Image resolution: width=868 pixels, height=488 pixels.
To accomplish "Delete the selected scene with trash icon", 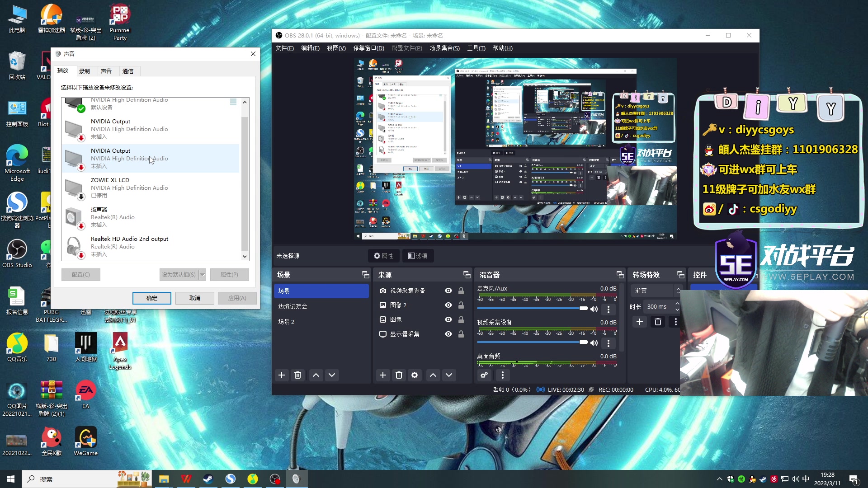I will tap(297, 375).
